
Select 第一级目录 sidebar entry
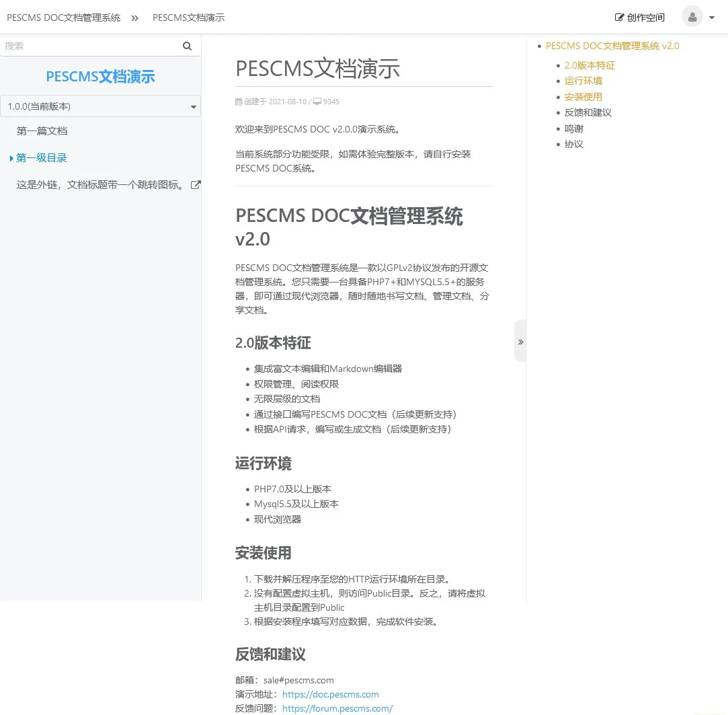point(41,158)
